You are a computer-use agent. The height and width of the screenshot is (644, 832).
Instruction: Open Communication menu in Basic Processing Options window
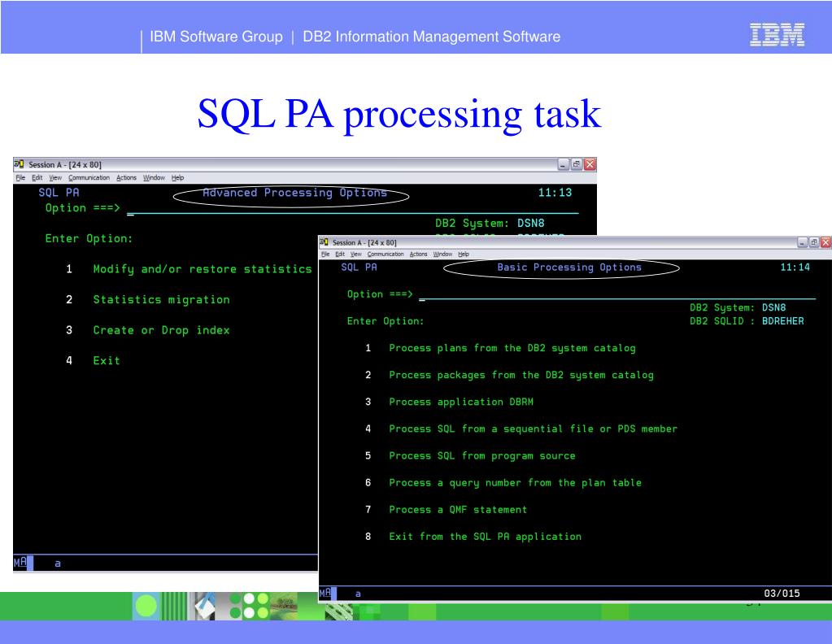tap(386, 254)
